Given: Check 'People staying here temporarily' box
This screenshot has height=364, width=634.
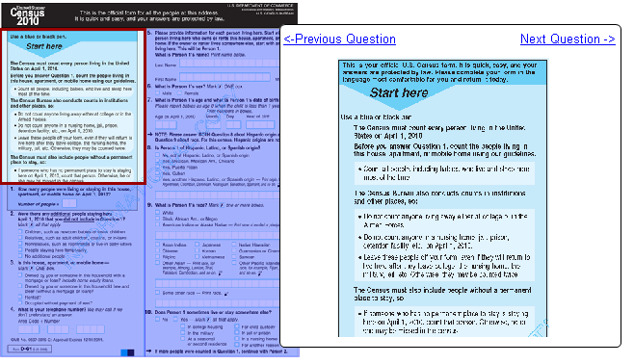Looking at the screenshot, I should click(20, 249).
